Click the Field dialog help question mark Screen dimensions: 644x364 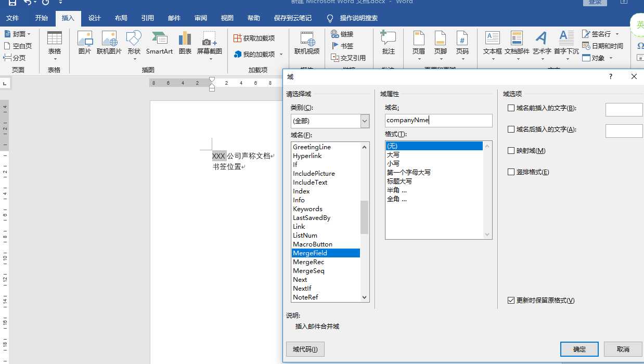[611, 77]
